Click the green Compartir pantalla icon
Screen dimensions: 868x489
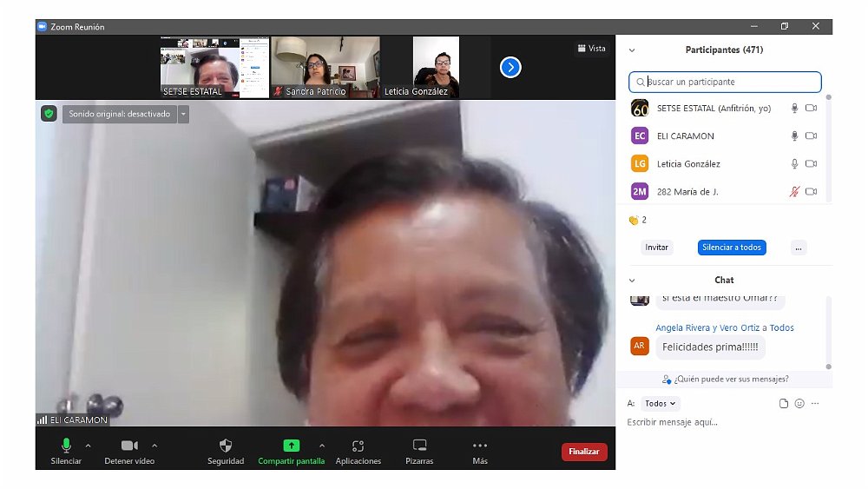pos(292,446)
